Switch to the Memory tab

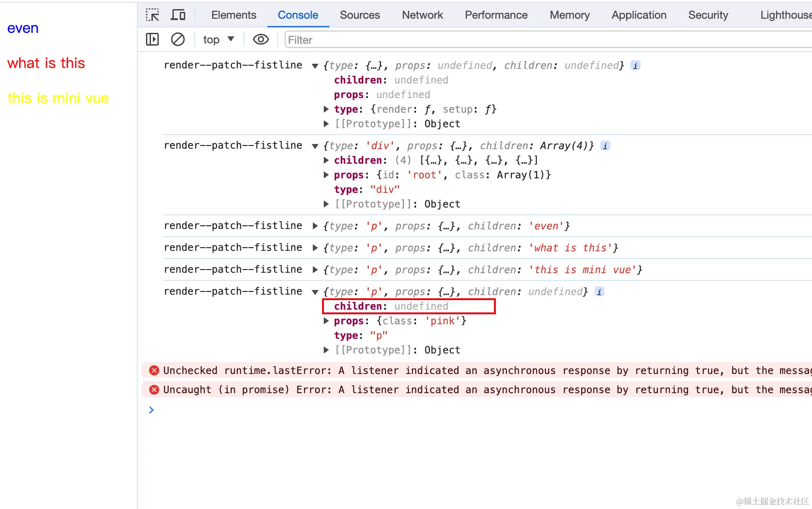click(x=570, y=15)
